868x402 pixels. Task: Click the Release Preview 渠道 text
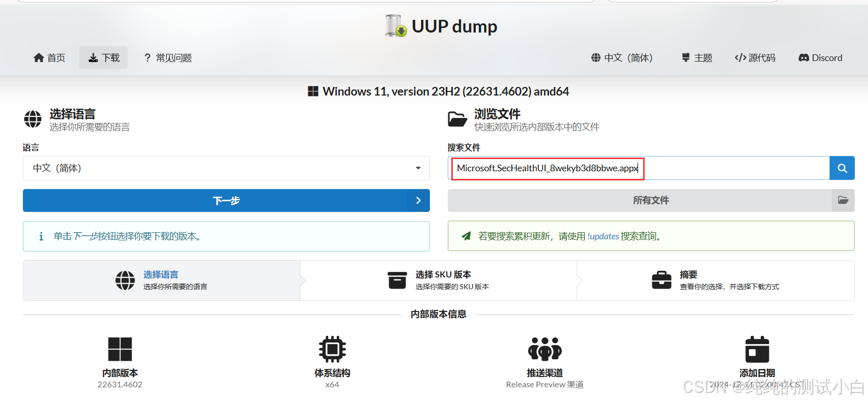coord(545,385)
